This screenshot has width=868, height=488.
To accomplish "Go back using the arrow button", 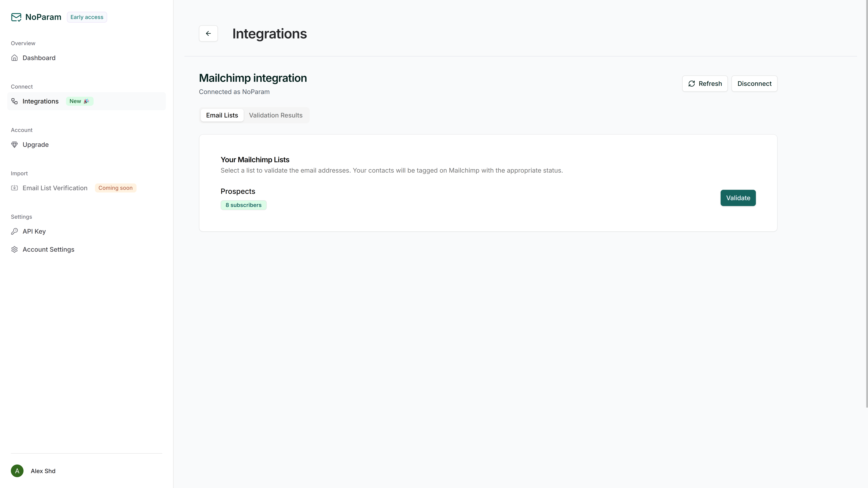I will point(208,33).
